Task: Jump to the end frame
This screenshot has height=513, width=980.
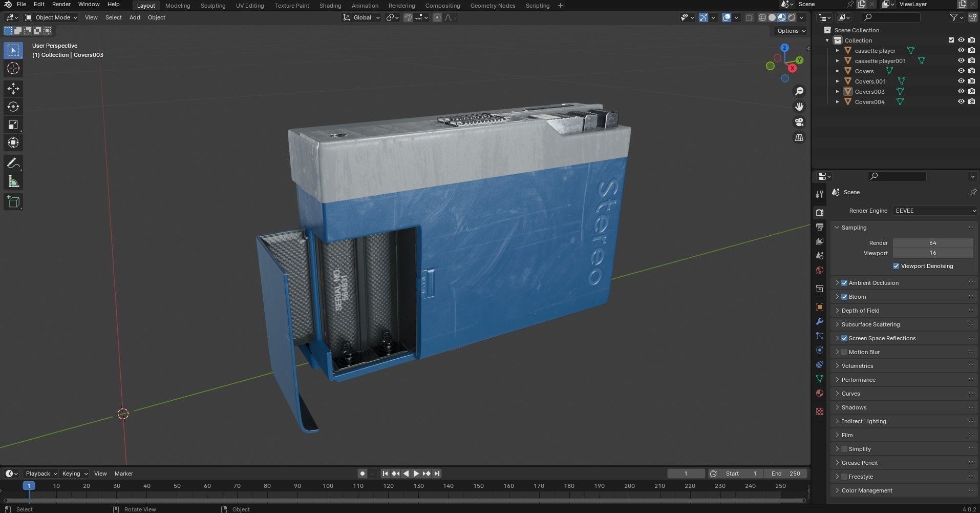Action: [x=437, y=474]
